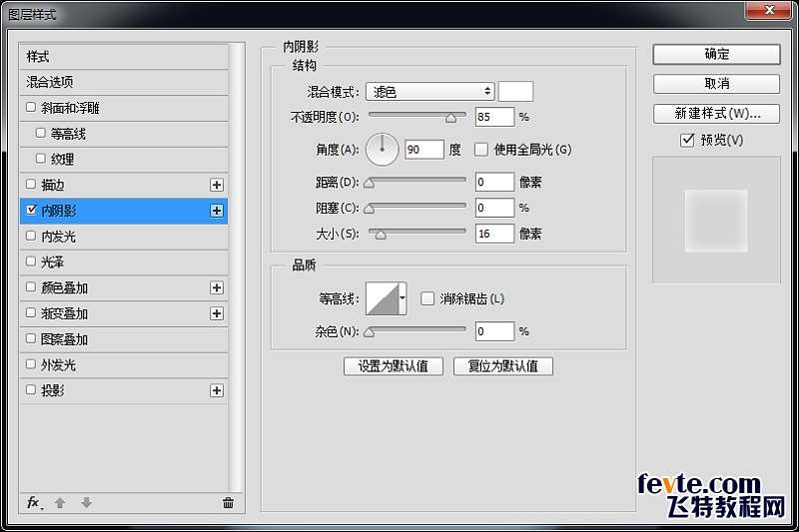Uncheck the 内阴影 checkbox
Screen dimensions: 799x532
[31, 210]
